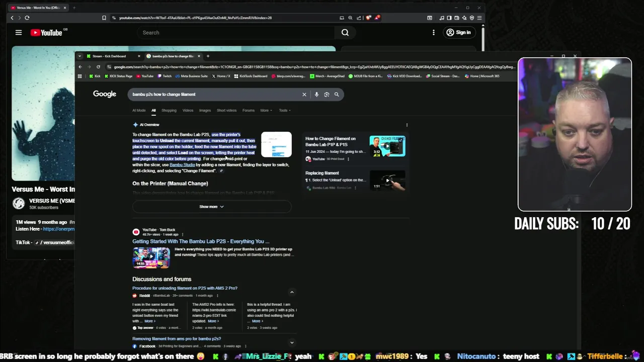Bookmark the YouTube page in address bar

(104, 18)
